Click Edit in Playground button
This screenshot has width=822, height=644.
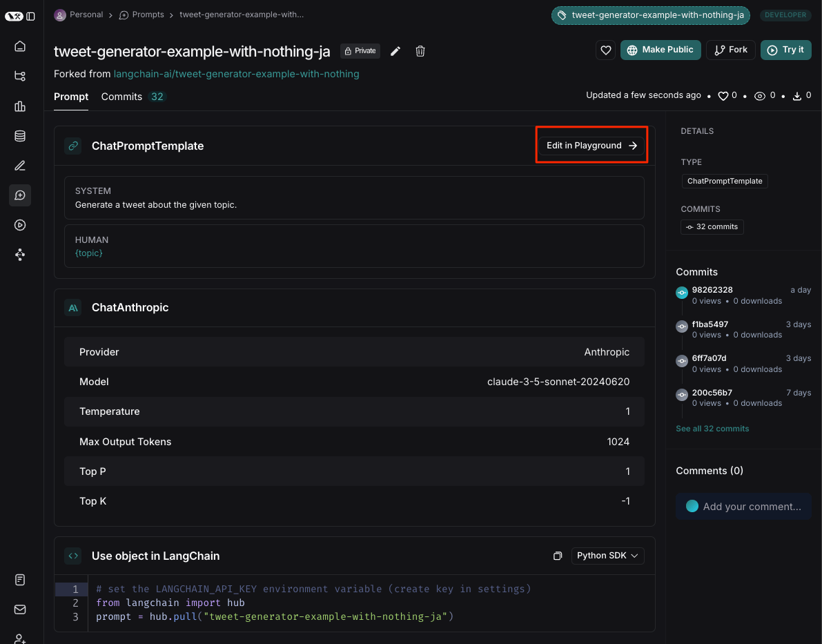pyautogui.click(x=591, y=146)
